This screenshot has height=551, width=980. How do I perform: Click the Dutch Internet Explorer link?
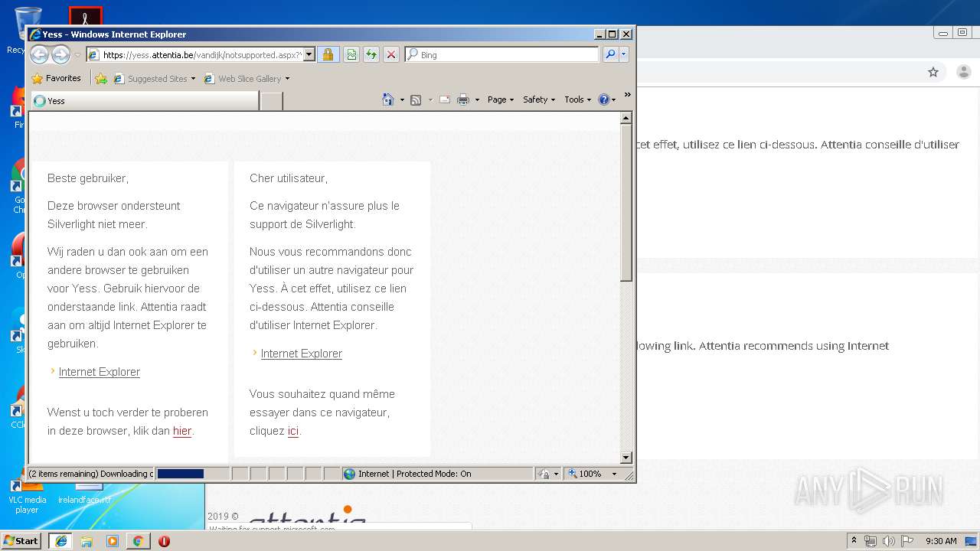[x=100, y=372]
